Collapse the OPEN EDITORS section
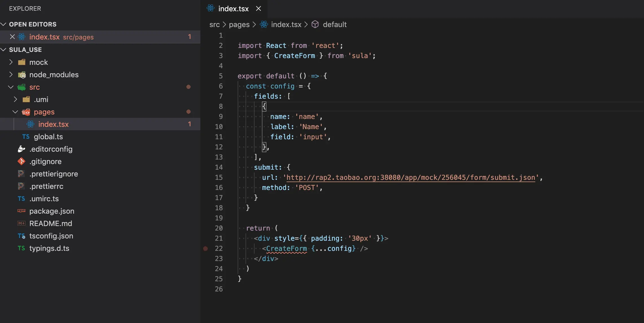The height and width of the screenshot is (323, 644). click(x=4, y=24)
